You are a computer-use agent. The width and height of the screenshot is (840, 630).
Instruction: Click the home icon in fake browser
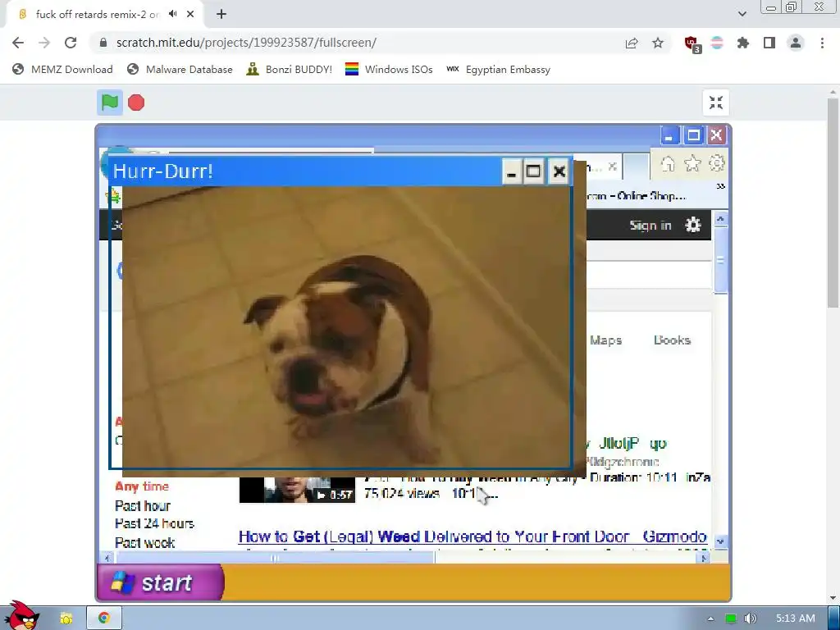[x=668, y=163]
